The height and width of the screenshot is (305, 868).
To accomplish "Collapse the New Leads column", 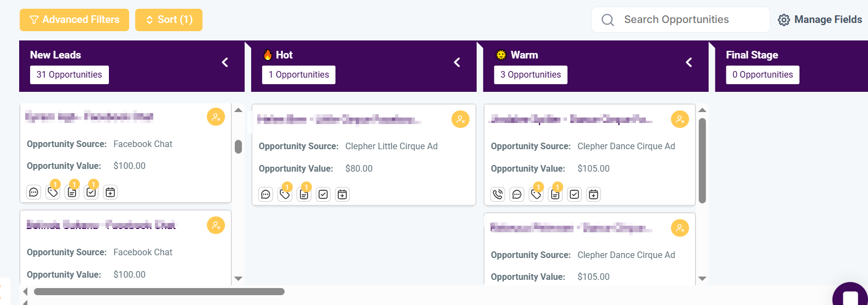I will point(225,63).
